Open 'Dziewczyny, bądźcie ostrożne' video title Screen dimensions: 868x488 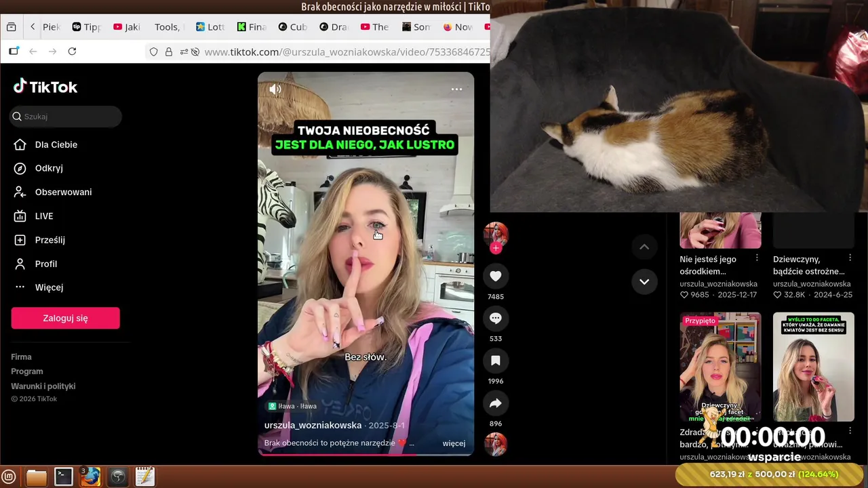[x=808, y=265]
